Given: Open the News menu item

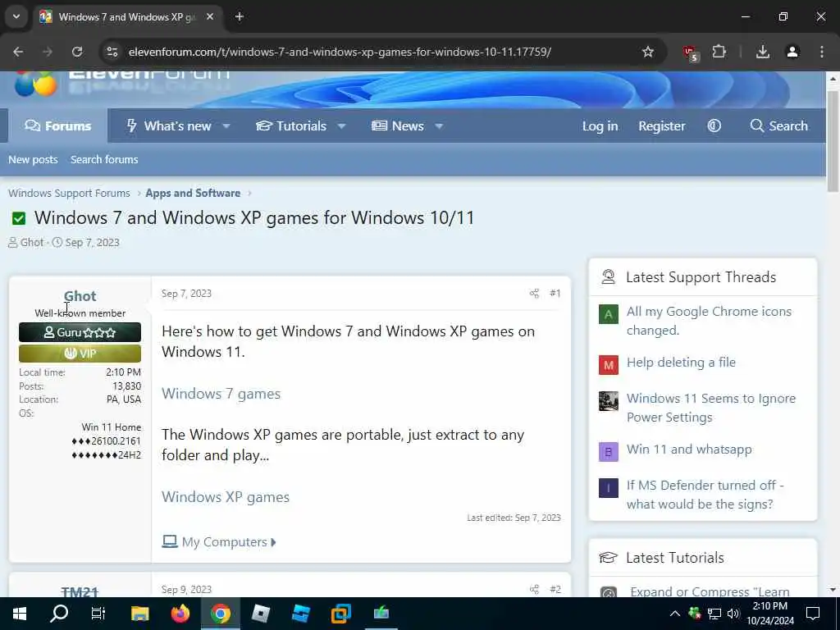Looking at the screenshot, I should click(x=398, y=126).
